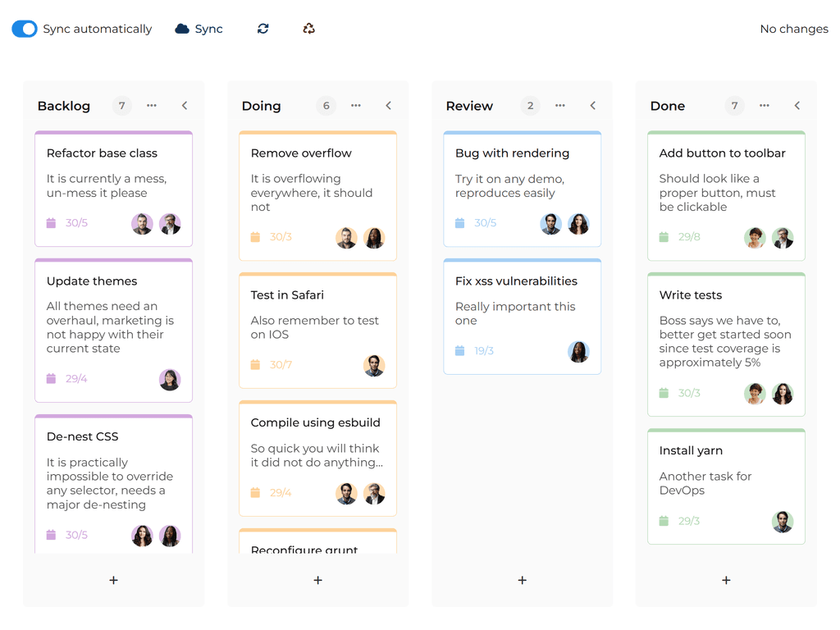This screenshot has height=630, width=840.
Task: Click the Sync cloud button
Action: (199, 29)
